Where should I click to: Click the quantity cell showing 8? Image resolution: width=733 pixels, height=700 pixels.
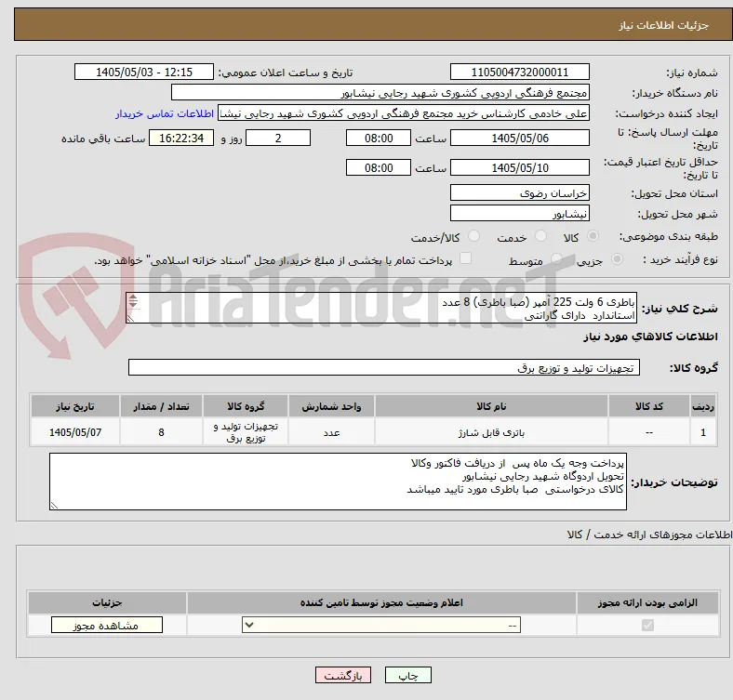161,432
